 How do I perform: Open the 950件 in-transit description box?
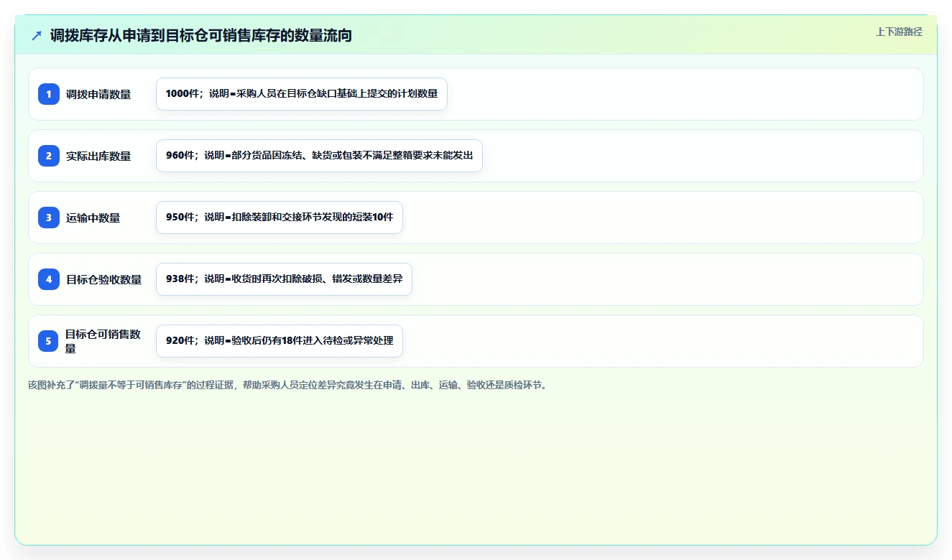click(279, 218)
